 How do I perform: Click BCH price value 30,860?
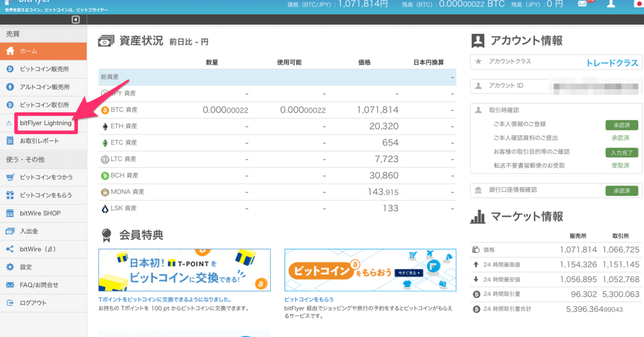click(x=384, y=176)
